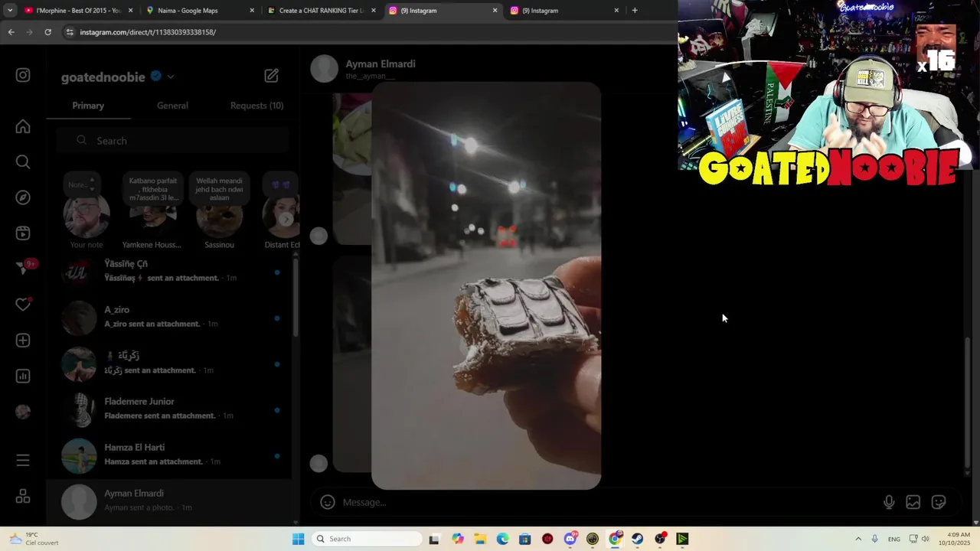Open Search from the Instagram sidebar
This screenshot has width=980, height=551.
[23, 161]
